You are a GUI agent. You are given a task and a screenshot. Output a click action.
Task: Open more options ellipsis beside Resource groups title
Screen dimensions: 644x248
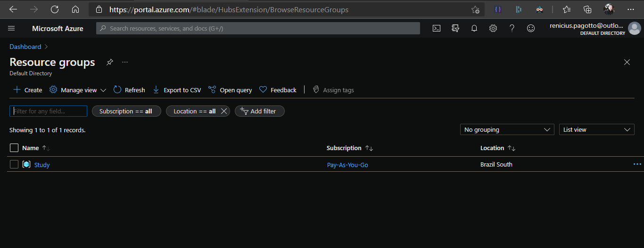(x=125, y=62)
